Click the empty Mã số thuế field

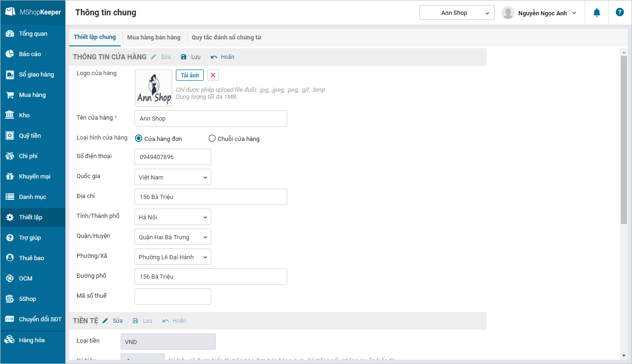pos(173,296)
